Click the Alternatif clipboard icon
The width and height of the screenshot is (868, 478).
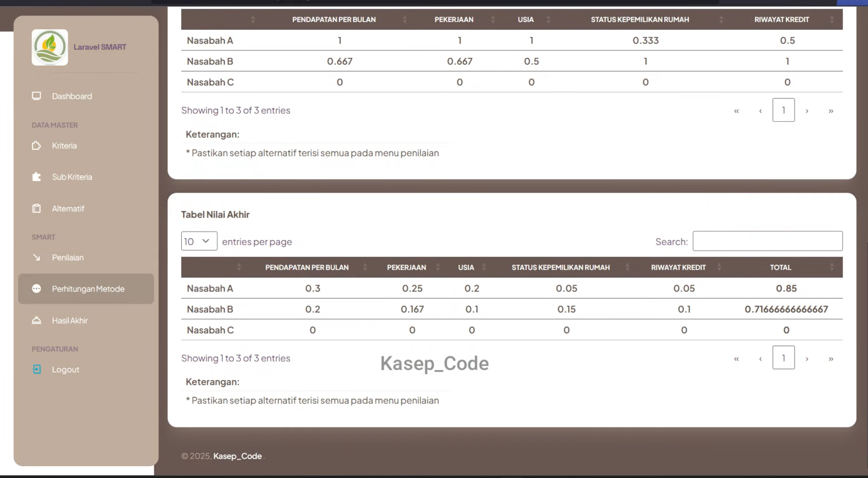(36, 208)
